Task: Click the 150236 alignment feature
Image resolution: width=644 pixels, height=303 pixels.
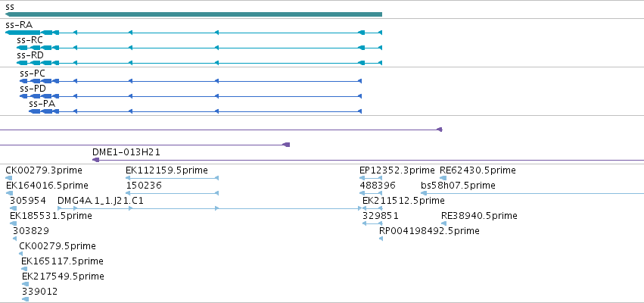Action: click(x=172, y=193)
